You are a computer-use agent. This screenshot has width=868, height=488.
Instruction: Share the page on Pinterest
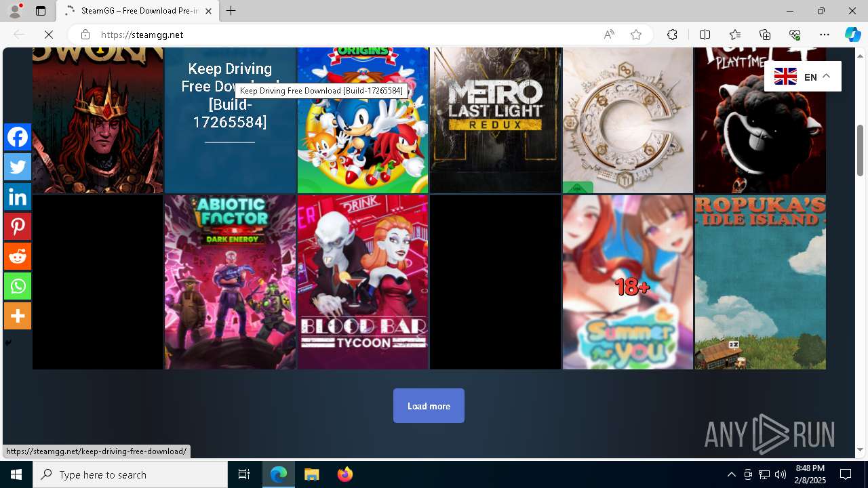(18, 226)
